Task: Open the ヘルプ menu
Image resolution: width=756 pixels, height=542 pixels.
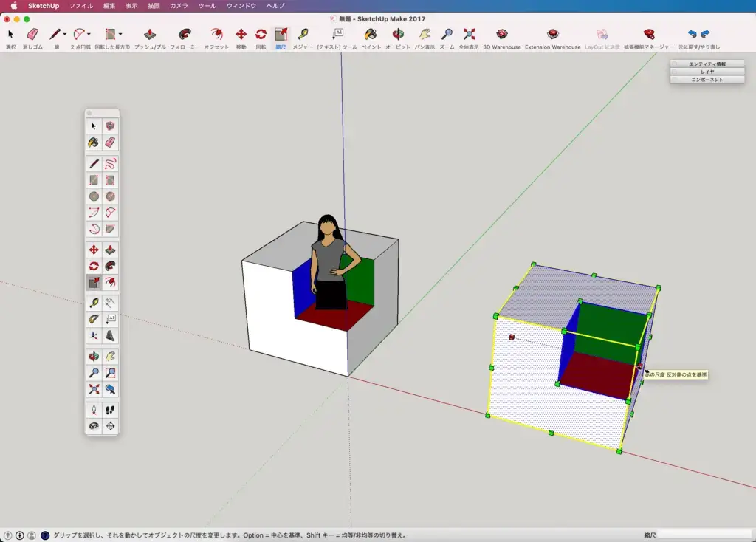Action: pos(275,6)
